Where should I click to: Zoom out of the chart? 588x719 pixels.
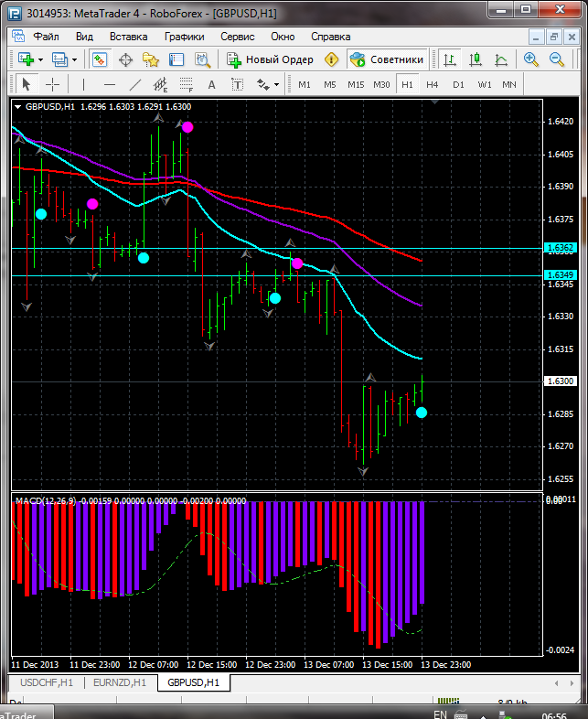(x=556, y=59)
